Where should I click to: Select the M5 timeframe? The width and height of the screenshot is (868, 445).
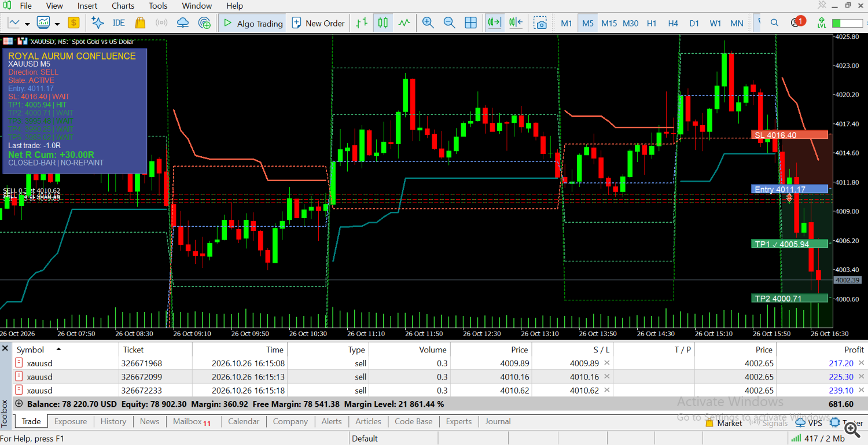[x=588, y=23]
